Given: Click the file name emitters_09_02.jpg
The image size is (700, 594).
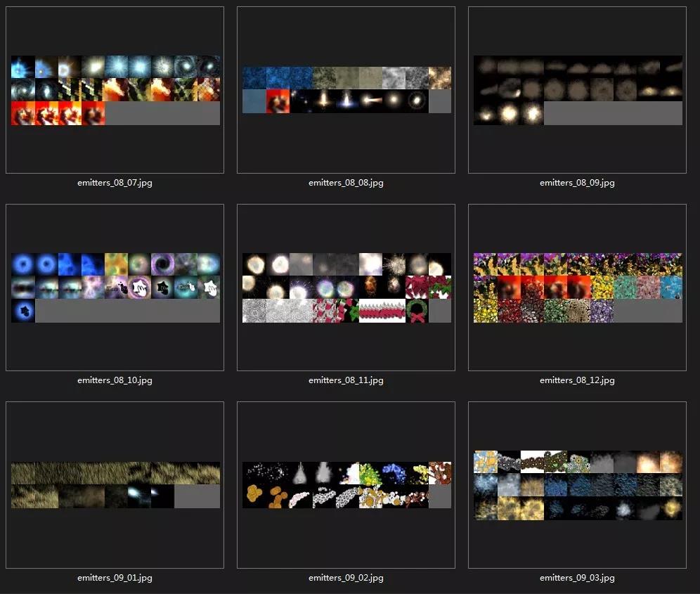Looking at the screenshot, I should 346,577.
